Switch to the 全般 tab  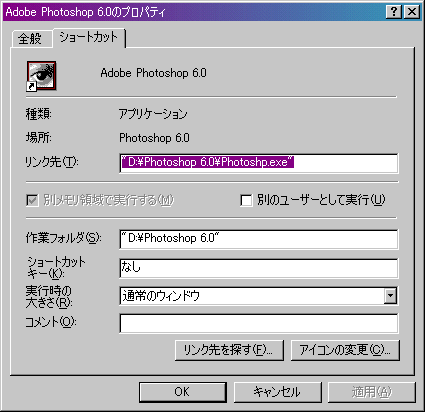tap(30, 39)
